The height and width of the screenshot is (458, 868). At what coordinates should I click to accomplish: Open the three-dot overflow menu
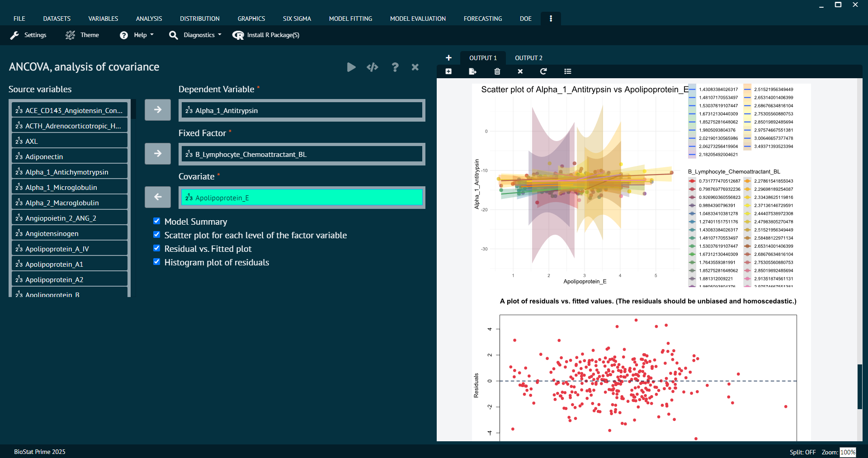[x=551, y=19]
